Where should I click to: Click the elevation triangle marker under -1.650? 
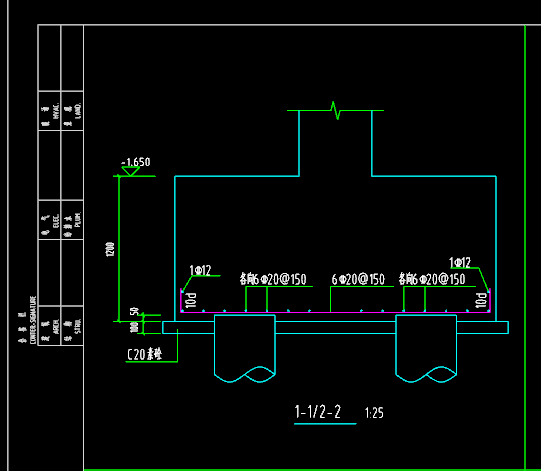click(x=131, y=171)
